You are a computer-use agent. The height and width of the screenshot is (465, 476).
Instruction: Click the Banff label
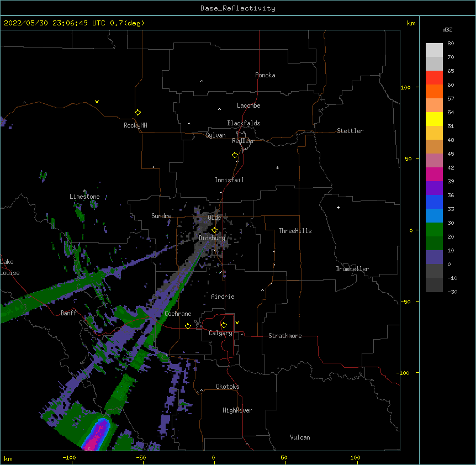point(68,313)
